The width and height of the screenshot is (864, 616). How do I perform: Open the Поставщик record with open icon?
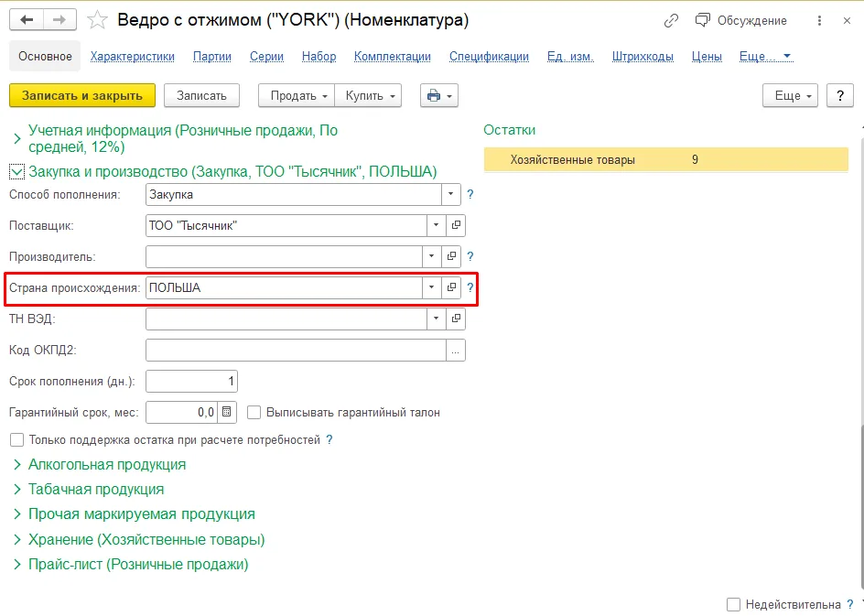click(x=456, y=225)
